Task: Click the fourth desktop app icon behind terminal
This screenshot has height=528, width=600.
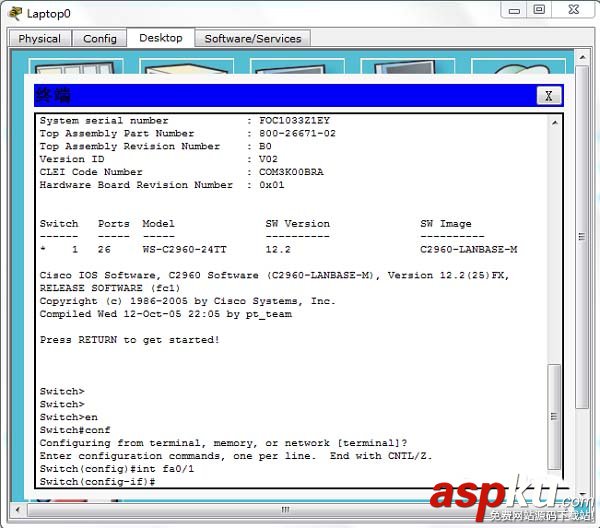Action: coord(408,66)
